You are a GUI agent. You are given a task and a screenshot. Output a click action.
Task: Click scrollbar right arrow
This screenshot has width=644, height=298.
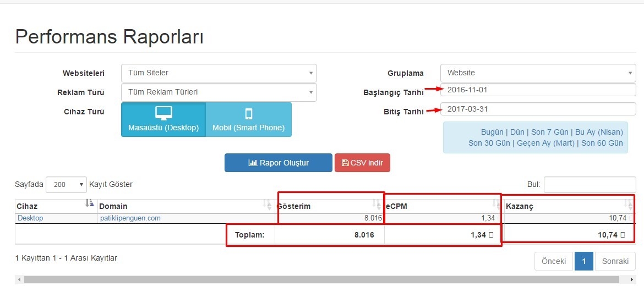pyautogui.click(x=632, y=279)
